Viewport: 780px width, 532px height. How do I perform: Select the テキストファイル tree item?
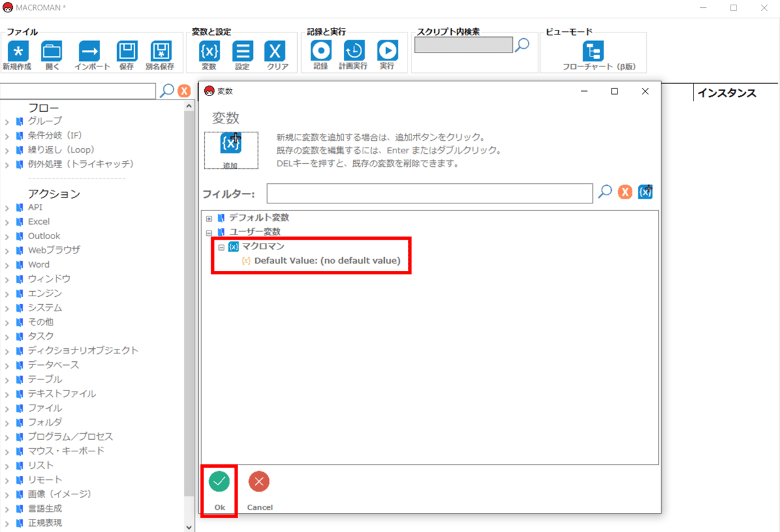point(62,394)
